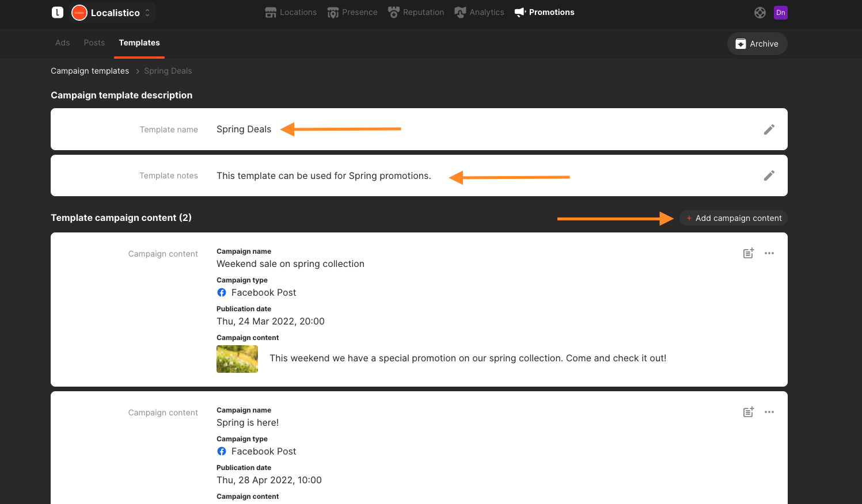Click Facebook icon in Weekend sale campaign
Screen dimensions: 862x504
tap(222, 293)
